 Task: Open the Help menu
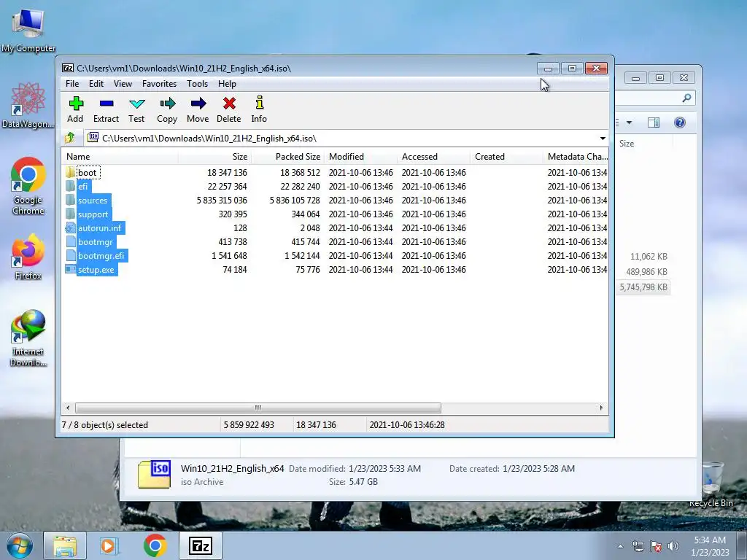228,84
